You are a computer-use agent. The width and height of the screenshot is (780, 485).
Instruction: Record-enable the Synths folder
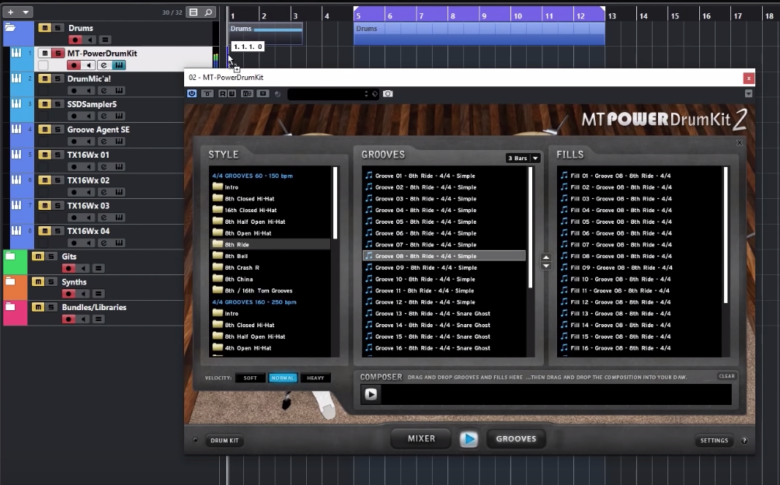pos(69,293)
